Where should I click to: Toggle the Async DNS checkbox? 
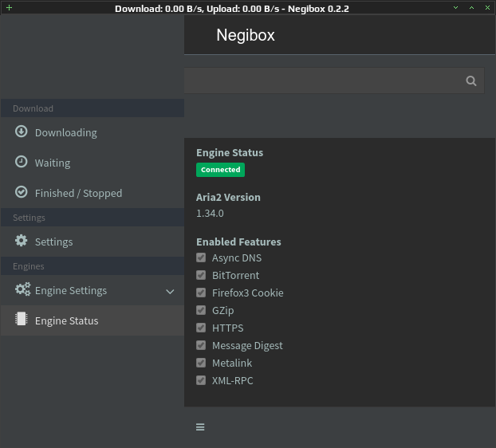point(201,257)
